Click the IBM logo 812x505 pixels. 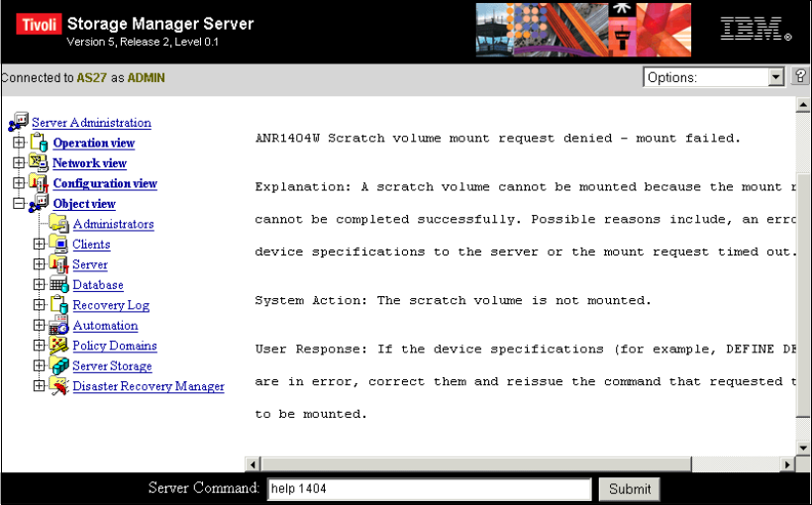point(756,29)
